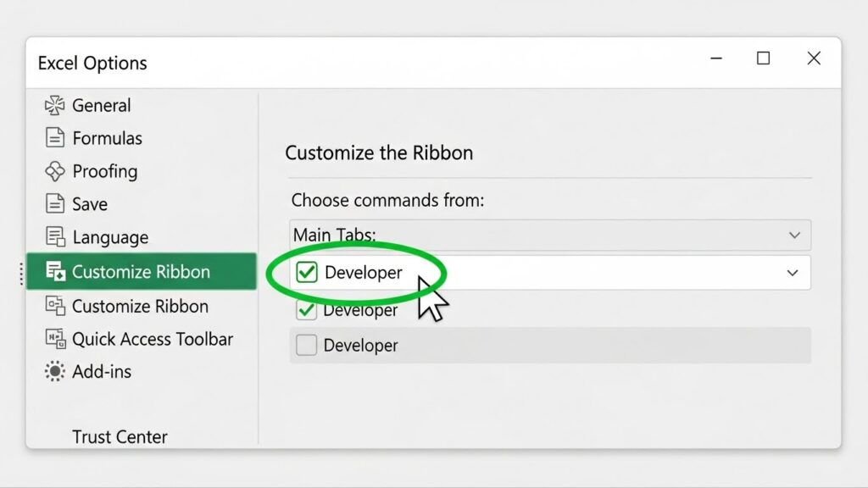This screenshot has width=868, height=488.
Task: Select the Quick Access Toolbar label
Action: 153,339
